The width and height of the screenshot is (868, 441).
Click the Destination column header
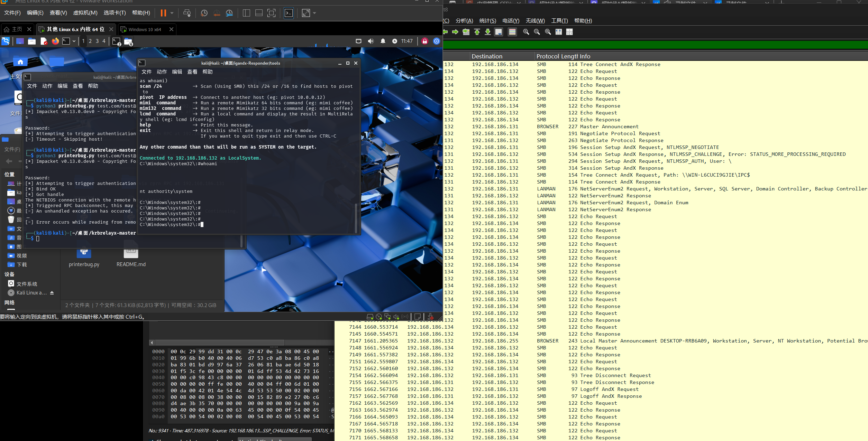click(x=487, y=56)
